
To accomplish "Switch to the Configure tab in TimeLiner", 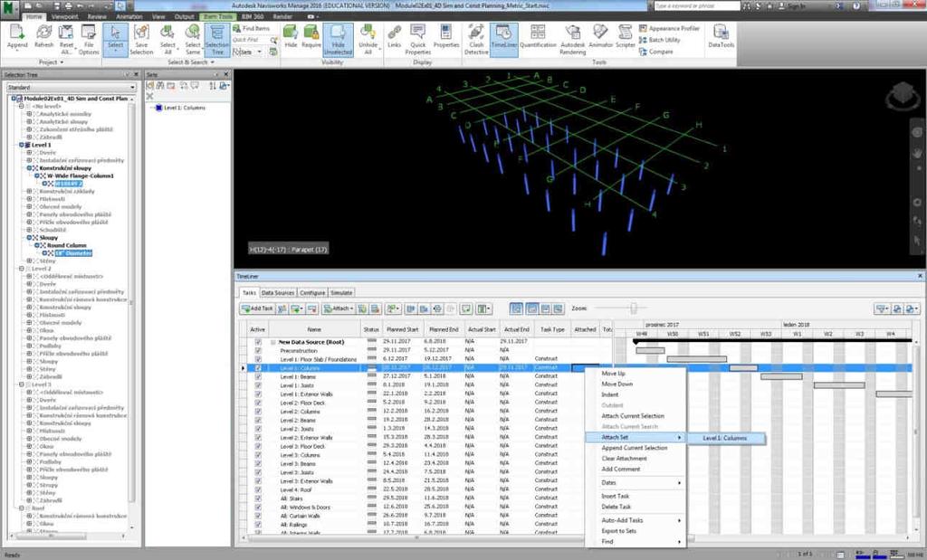I will (x=312, y=293).
